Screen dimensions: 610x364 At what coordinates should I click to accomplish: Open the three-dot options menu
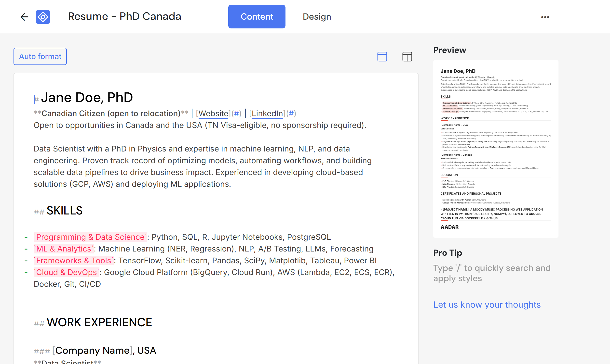545,17
